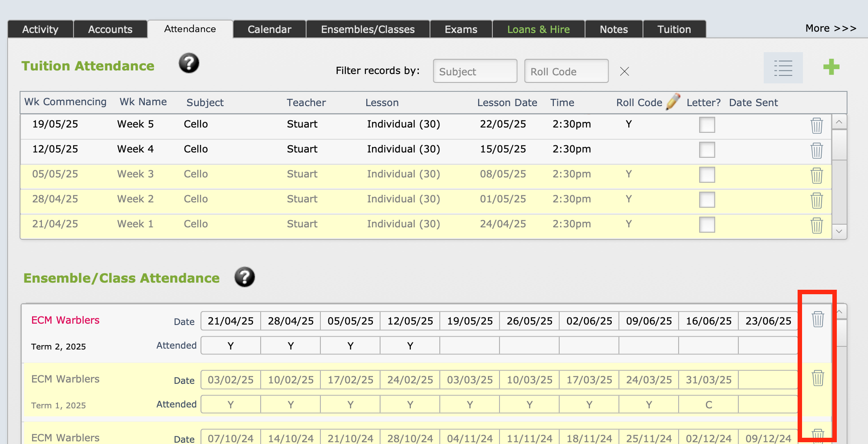The height and width of the screenshot is (444, 868).
Task: Switch to Loans & Hire tab
Action: pos(539,29)
